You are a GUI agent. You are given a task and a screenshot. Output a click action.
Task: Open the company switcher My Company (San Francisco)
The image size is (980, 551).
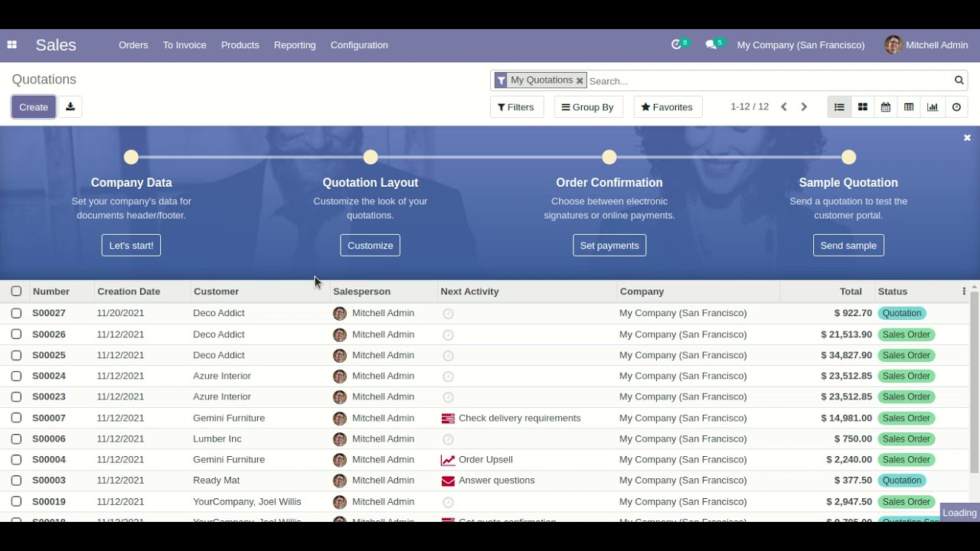[801, 45]
